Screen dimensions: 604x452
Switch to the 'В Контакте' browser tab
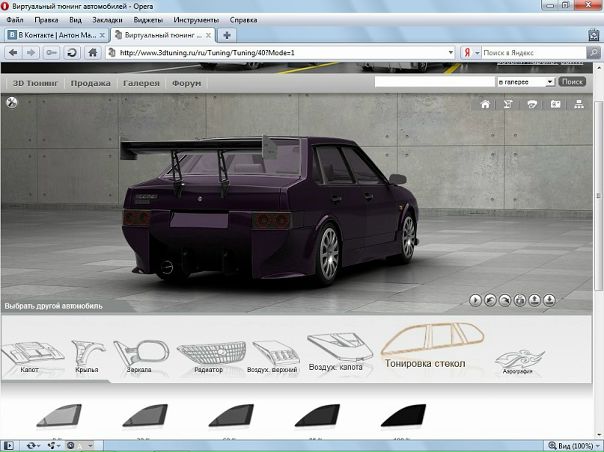(54, 34)
